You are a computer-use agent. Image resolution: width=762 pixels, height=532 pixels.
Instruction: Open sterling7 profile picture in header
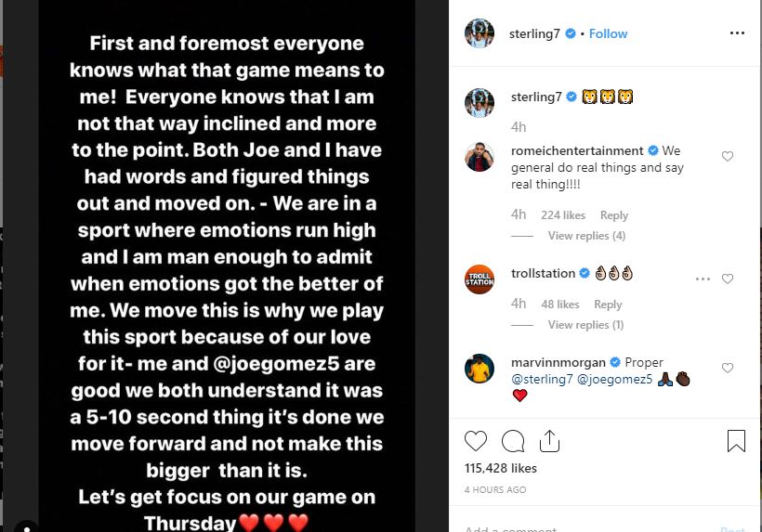click(480, 33)
